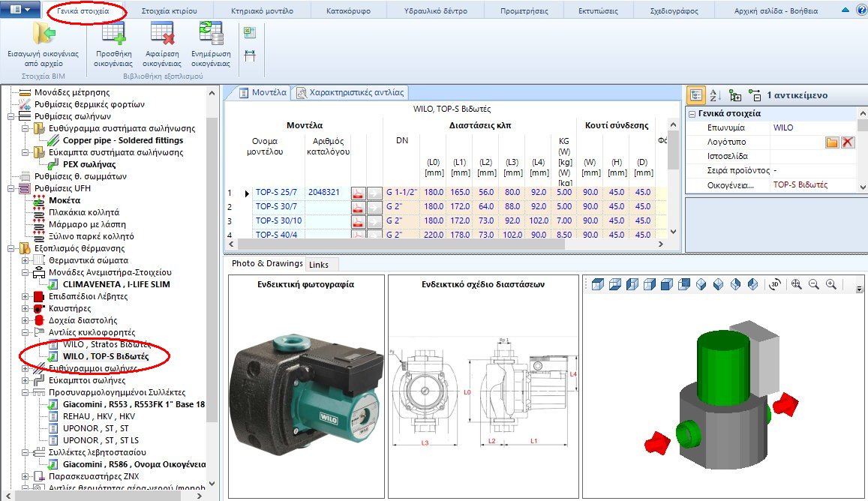The width and height of the screenshot is (868, 501).
Task: Click the zoom-to-fit icon in the 3D viewport
Action: point(797,283)
